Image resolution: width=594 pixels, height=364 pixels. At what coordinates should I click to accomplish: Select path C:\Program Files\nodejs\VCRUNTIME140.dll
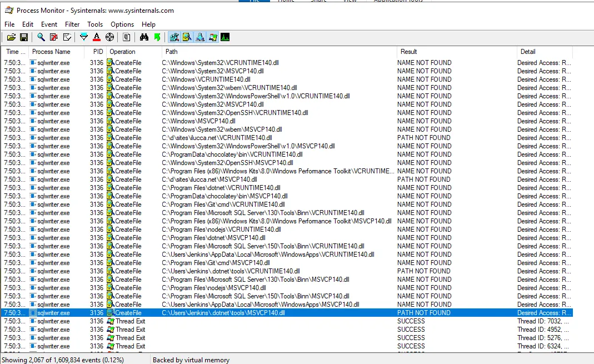[x=221, y=229]
